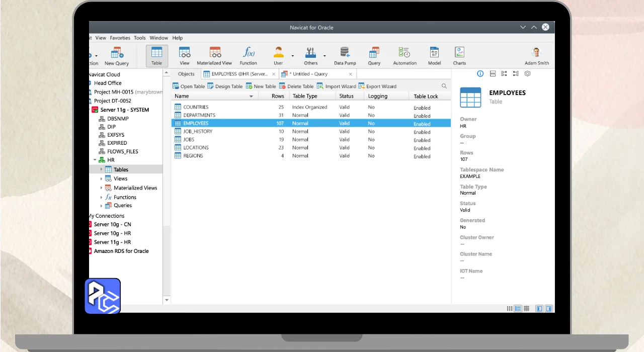Open the Data Pump tool

click(x=345, y=56)
